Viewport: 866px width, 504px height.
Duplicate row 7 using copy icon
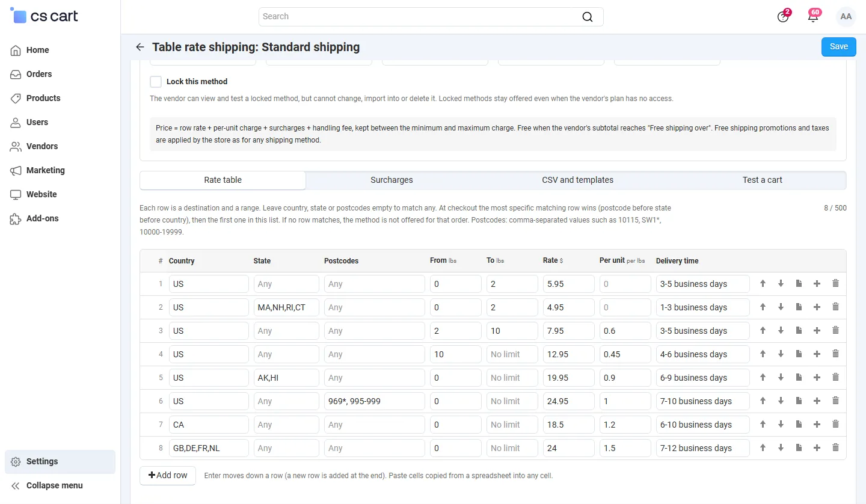(x=799, y=425)
